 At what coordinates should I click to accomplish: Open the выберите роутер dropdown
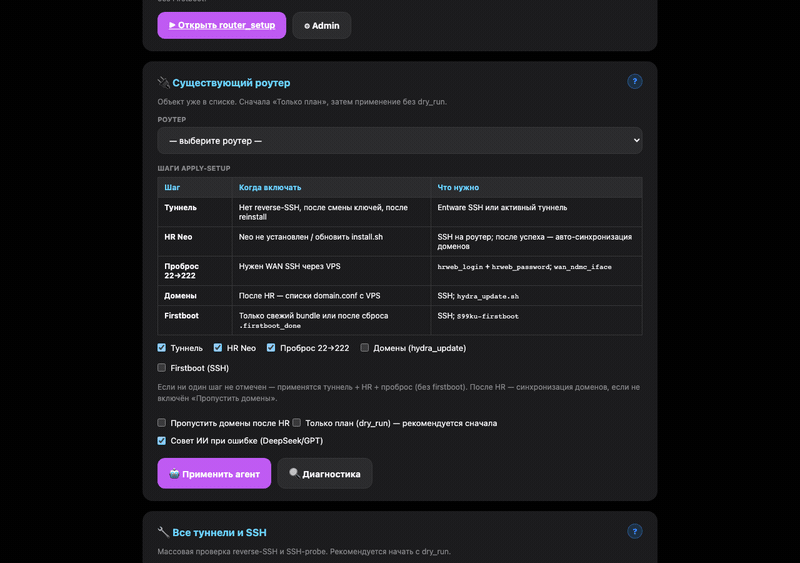[x=399, y=140]
